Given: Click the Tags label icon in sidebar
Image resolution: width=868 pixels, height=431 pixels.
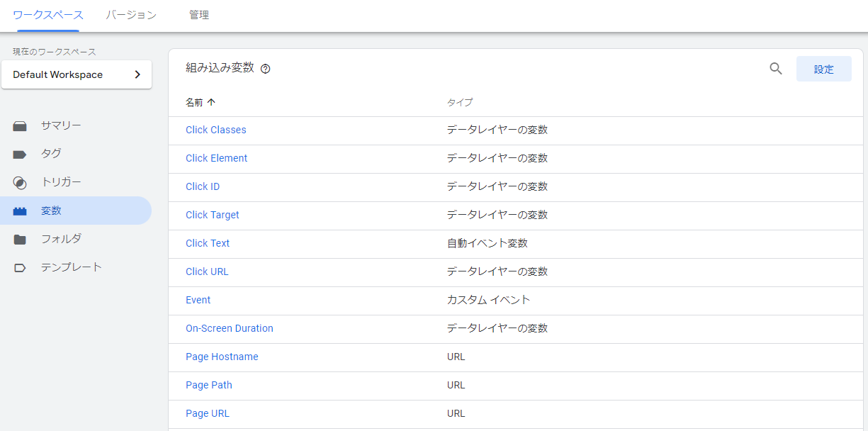Looking at the screenshot, I should (20, 154).
